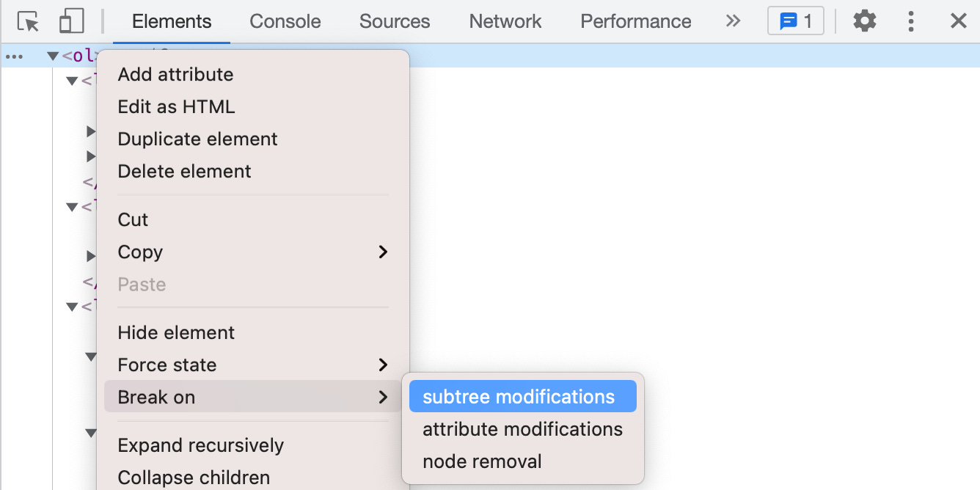Collapse the selected ol element node
980x490 pixels.
pyautogui.click(x=52, y=56)
